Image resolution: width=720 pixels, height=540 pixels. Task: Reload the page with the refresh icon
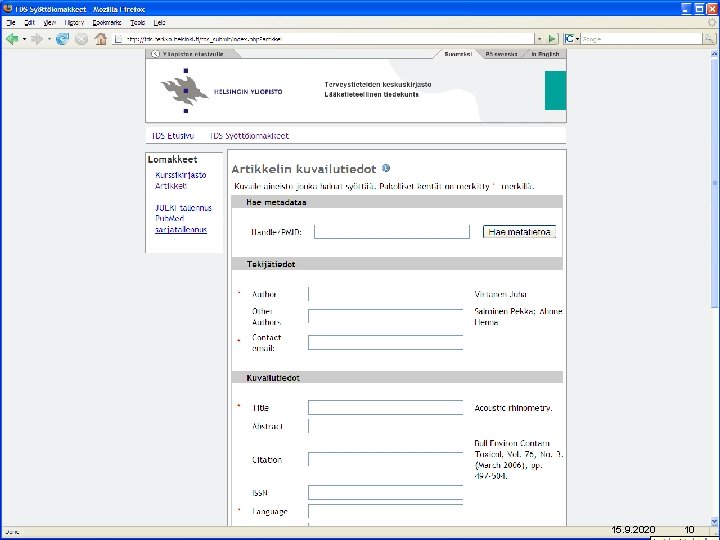point(62,39)
